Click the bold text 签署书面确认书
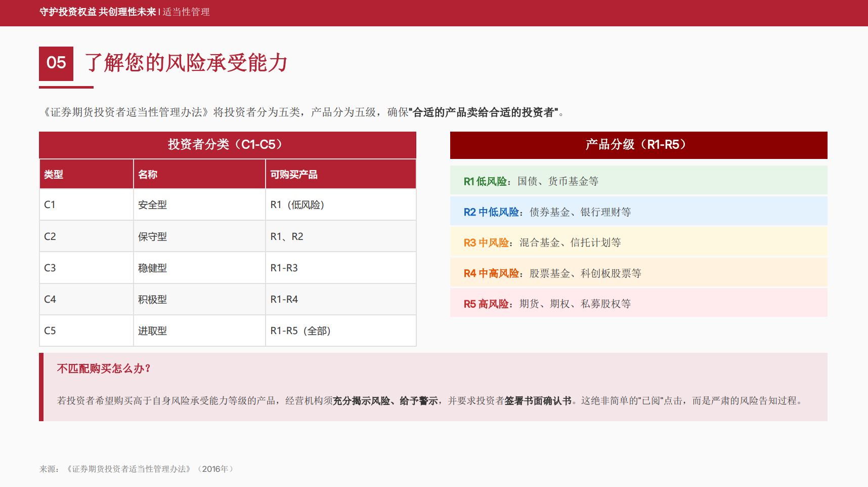The height and width of the screenshot is (487, 868). tap(538, 401)
